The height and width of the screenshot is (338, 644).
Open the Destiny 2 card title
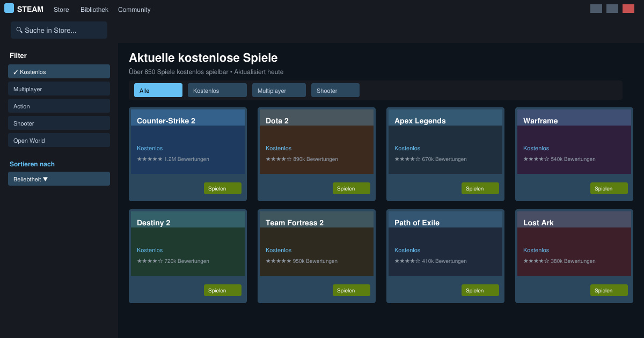[x=153, y=223]
